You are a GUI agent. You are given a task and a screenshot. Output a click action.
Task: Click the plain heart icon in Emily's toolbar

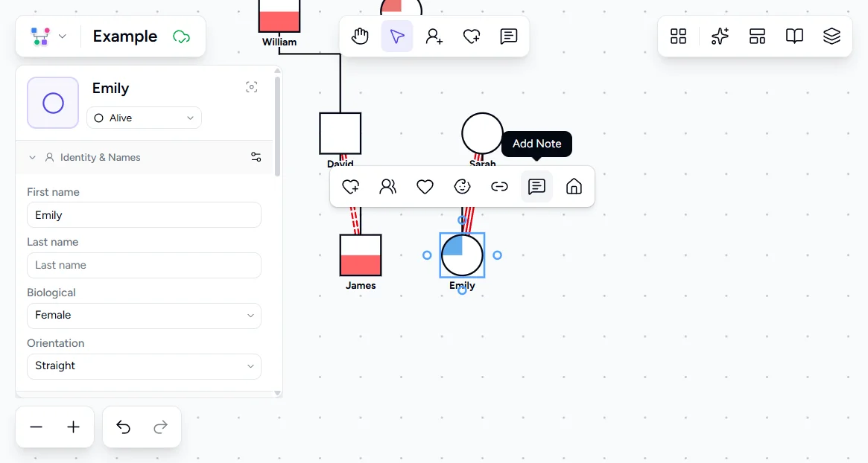pos(425,187)
